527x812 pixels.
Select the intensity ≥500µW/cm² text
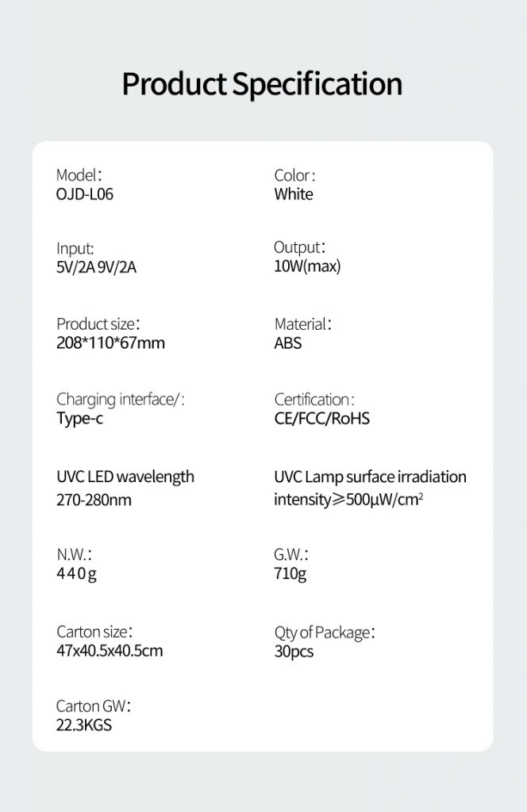tap(348, 500)
